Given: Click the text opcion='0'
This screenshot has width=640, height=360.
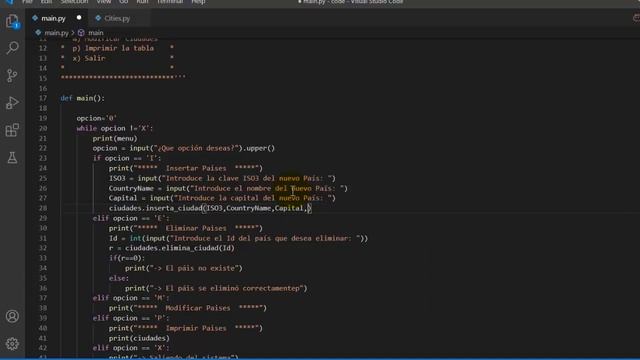Looking at the screenshot, I should (96, 118).
